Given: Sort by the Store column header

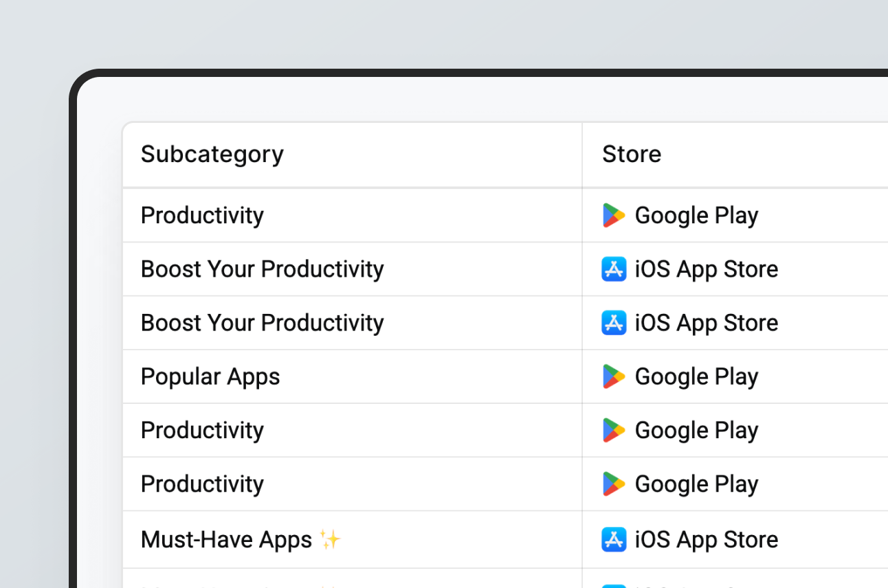Looking at the screenshot, I should pos(632,155).
